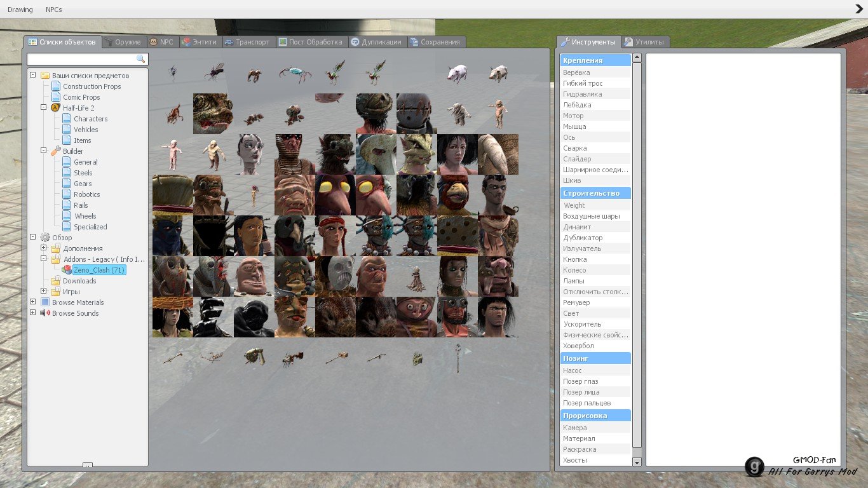Open the Пост Обработка tab
Screen dimensions: 868x488
(x=311, y=42)
